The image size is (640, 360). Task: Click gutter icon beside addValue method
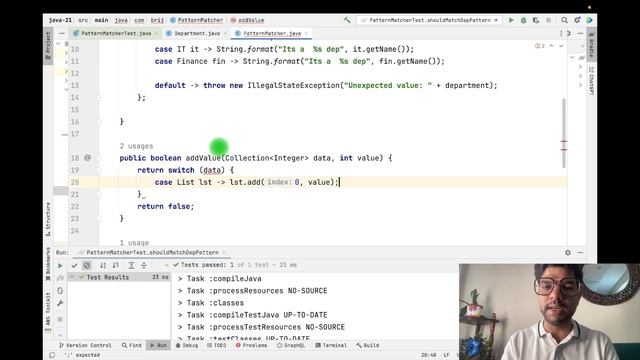[x=87, y=158]
